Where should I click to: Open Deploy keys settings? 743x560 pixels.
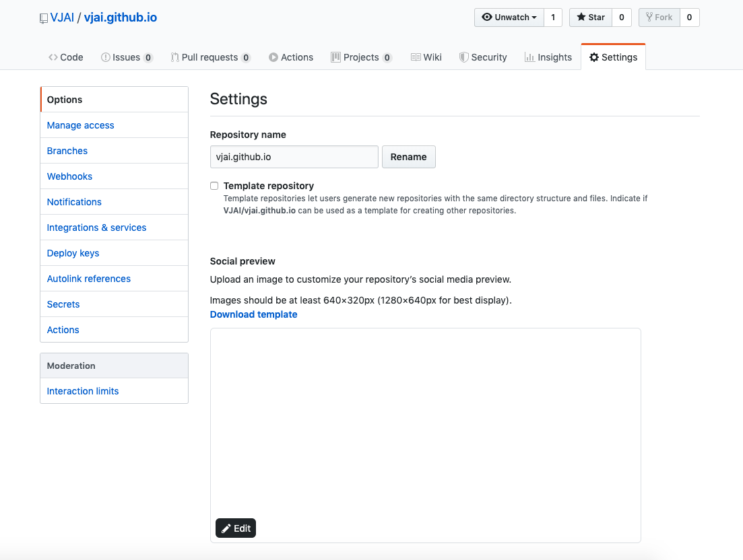click(115, 253)
